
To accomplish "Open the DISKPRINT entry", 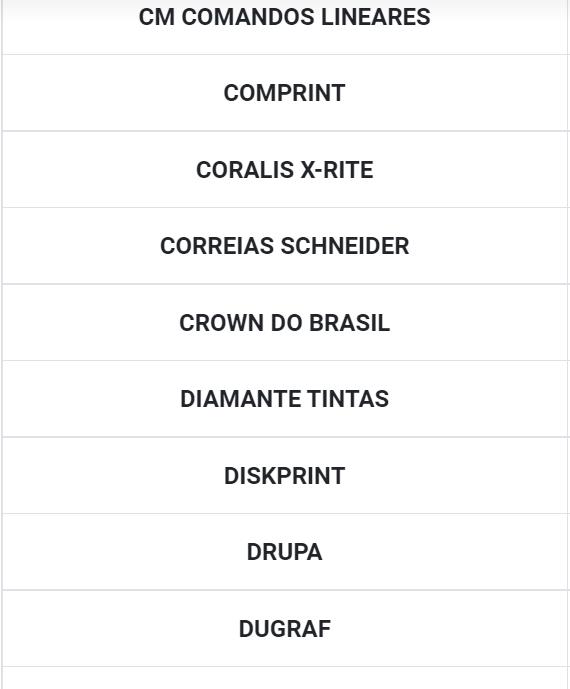I will coord(285,475).
